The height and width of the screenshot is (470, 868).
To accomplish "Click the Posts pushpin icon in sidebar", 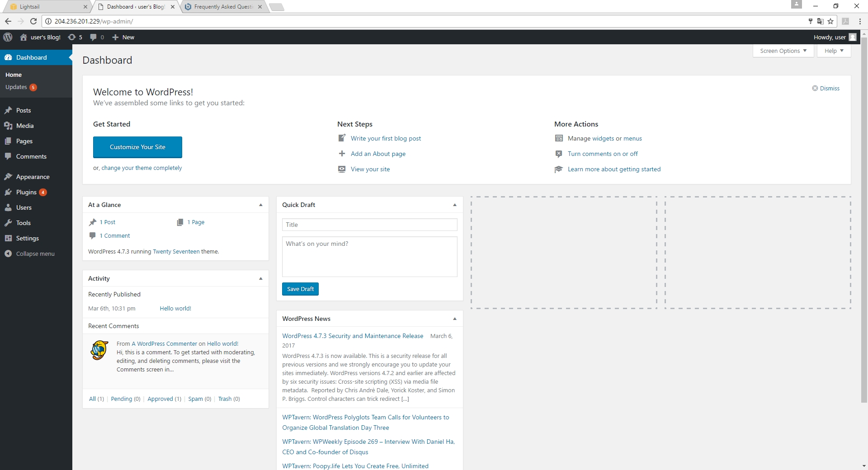I will (8, 110).
